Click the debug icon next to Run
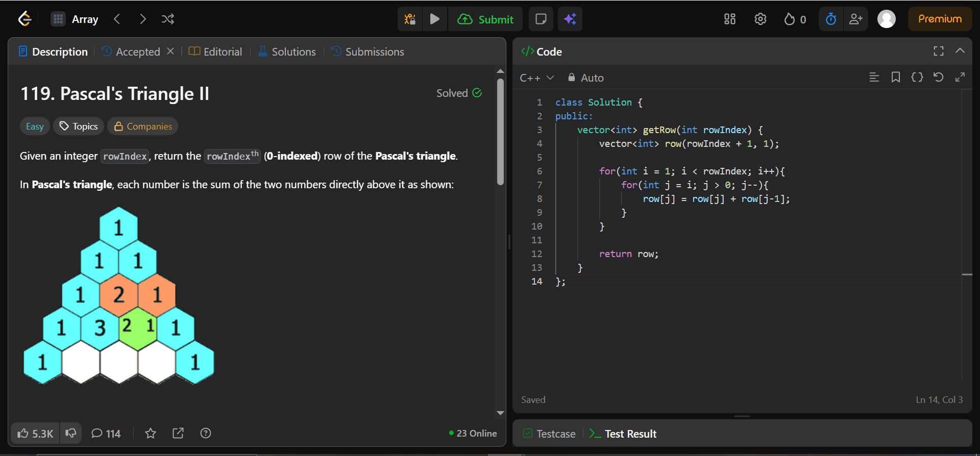Image resolution: width=980 pixels, height=456 pixels. pyautogui.click(x=410, y=19)
